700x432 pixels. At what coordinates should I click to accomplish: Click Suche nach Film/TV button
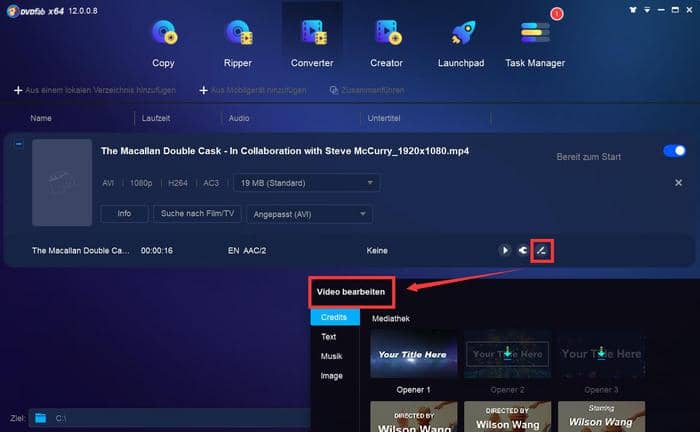click(x=197, y=214)
